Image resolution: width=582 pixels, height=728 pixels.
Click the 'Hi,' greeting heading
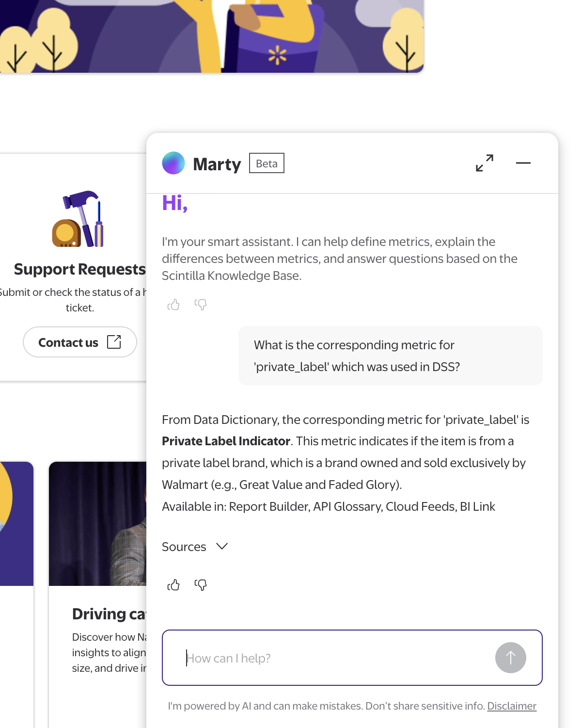click(x=174, y=203)
